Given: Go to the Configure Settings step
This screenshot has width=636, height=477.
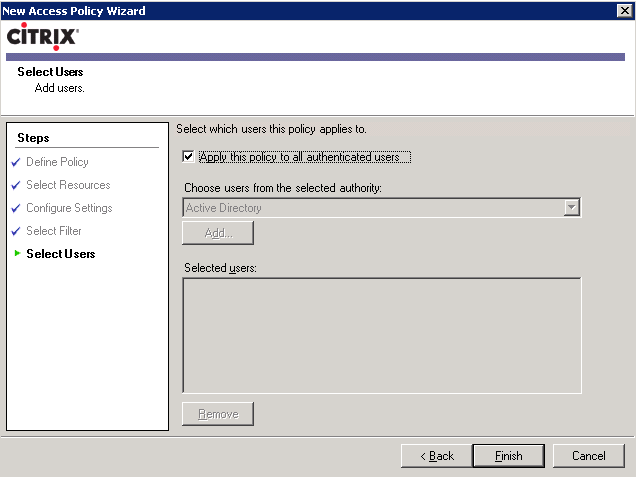Looking at the screenshot, I should click(x=69, y=208).
